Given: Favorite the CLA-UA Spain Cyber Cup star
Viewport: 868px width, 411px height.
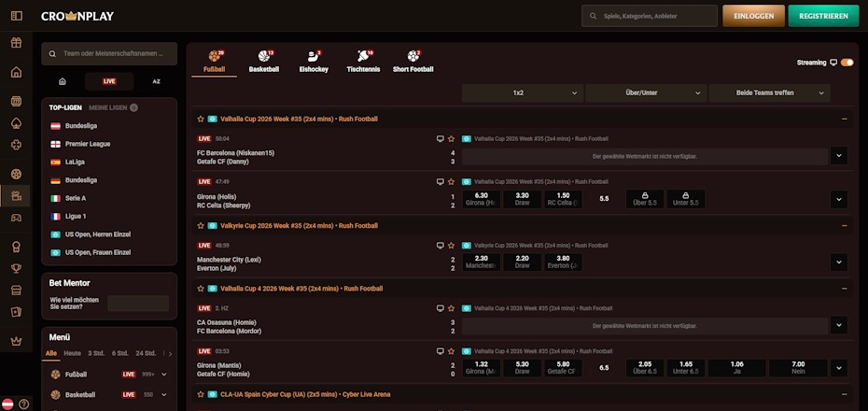Looking at the screenshot, I should tap(201, 394).
